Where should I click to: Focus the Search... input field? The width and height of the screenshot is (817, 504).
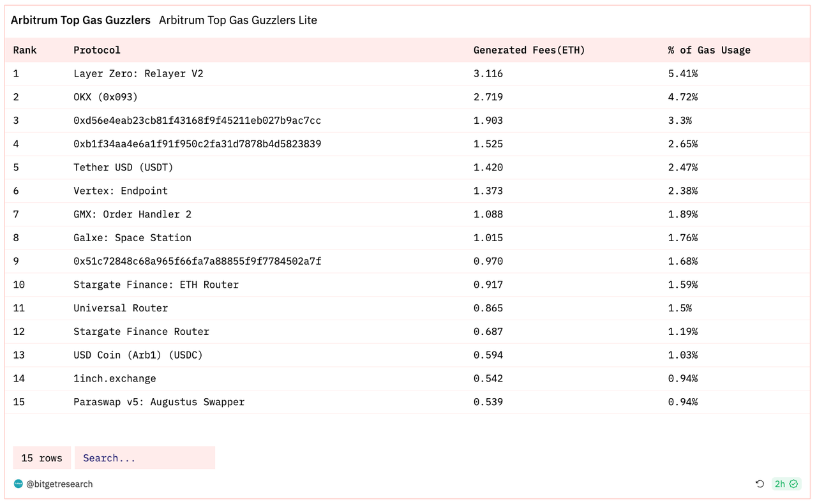click(145, 458)
